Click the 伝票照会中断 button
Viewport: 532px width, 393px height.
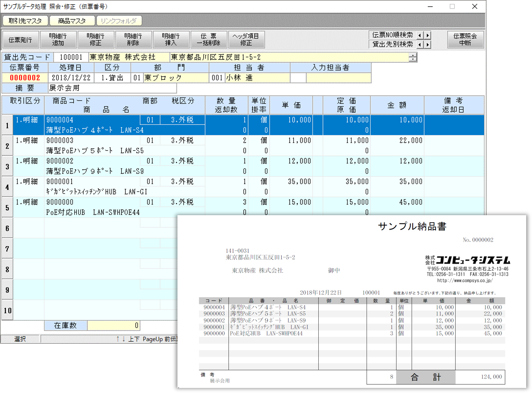[465, 40]
